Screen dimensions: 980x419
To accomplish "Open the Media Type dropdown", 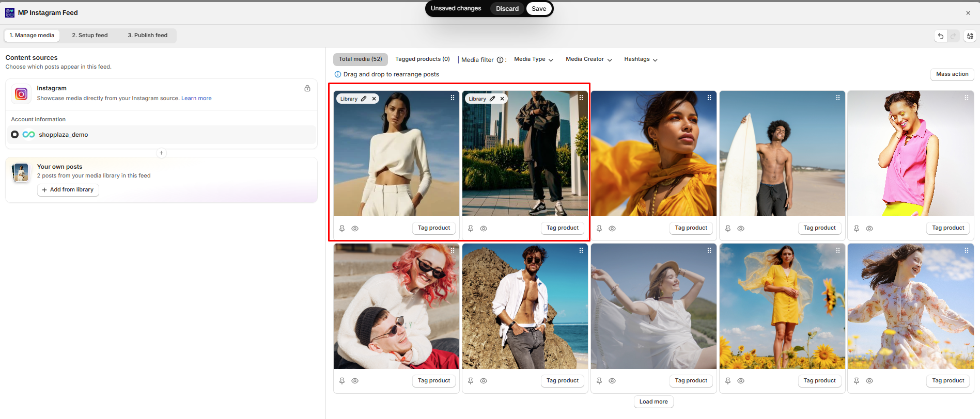I will 534,59.
